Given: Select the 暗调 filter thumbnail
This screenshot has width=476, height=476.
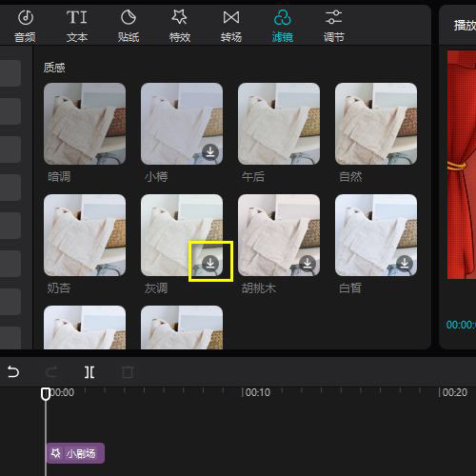Looking at the screenshot, I should pos(85,124).
